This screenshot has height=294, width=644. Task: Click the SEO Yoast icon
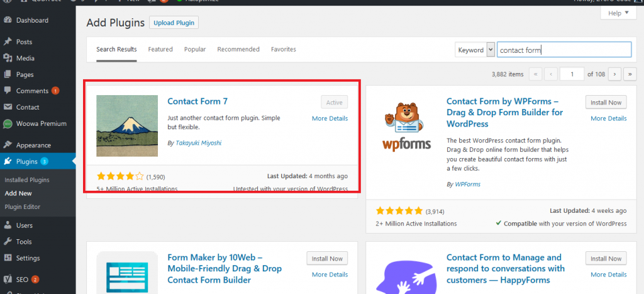point(8,279)
